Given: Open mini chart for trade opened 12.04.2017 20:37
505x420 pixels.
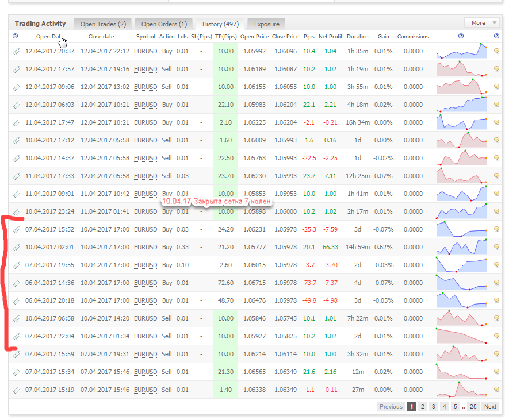Looking at the screenshot, I should (461, 51).
